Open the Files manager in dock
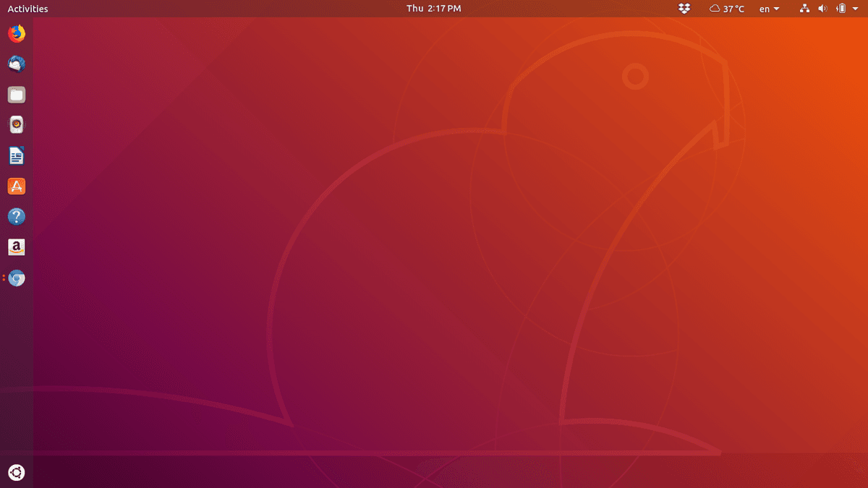The height and width of the screenshot is (488, 868). [x=17, y=95]
